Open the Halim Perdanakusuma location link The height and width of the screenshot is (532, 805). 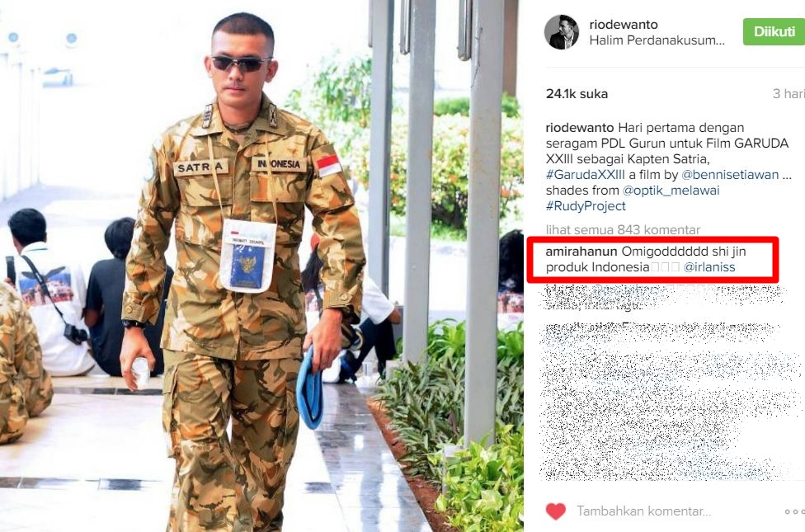point(657,40)
